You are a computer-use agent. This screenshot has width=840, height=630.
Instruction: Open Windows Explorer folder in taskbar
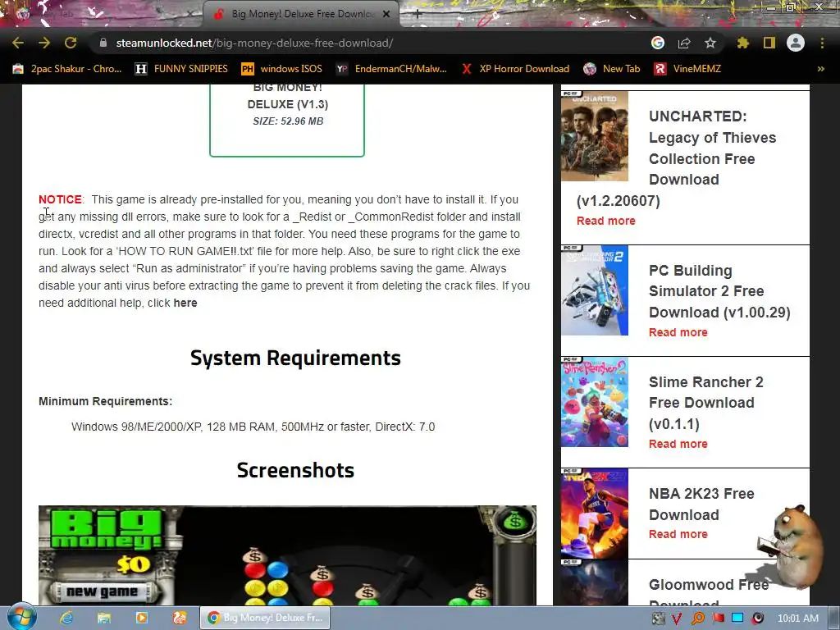[104, 618]
